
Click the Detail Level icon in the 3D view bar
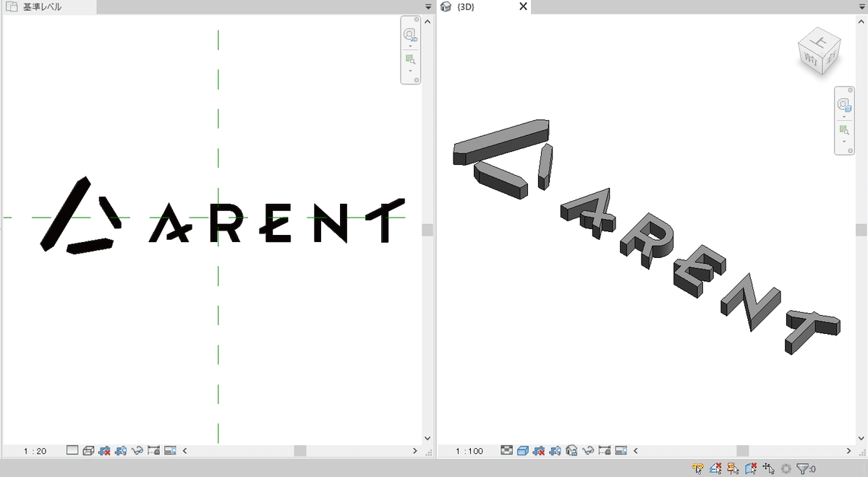coord(506,450)
